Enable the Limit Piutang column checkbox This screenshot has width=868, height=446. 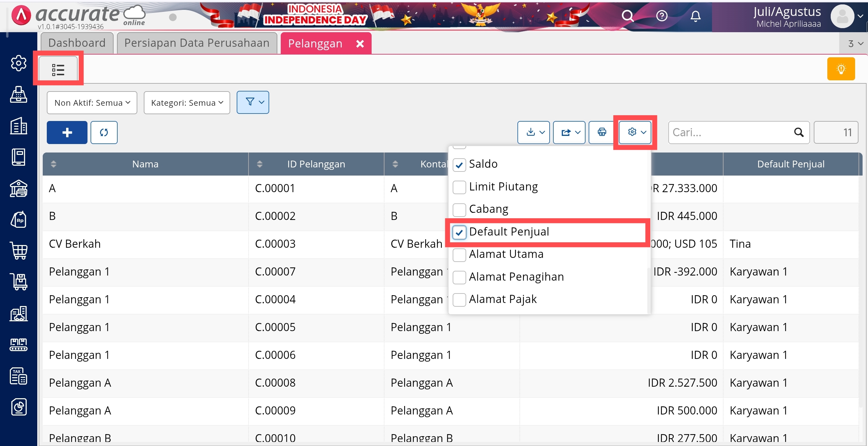click(459, 187)
